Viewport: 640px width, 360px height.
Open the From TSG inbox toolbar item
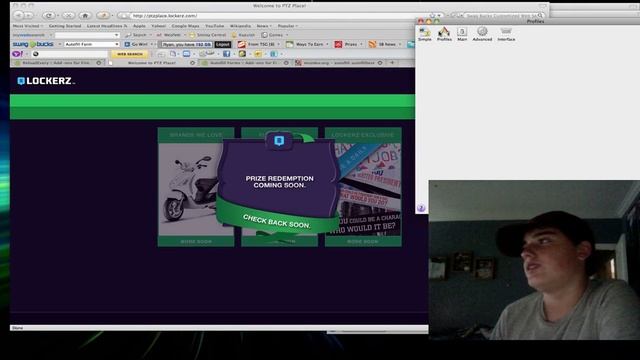pos(257,44)
